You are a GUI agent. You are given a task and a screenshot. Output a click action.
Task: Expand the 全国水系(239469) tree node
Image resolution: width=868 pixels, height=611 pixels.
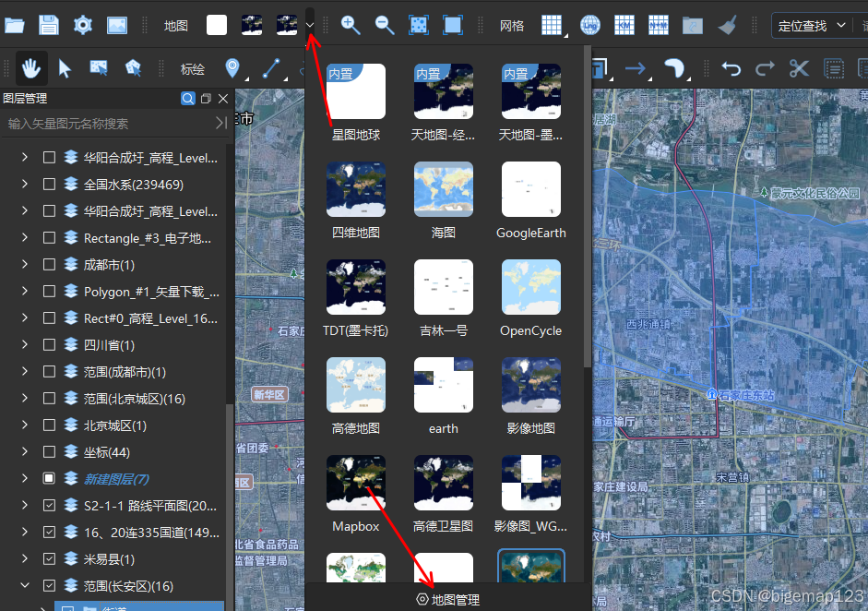point(25,184)
